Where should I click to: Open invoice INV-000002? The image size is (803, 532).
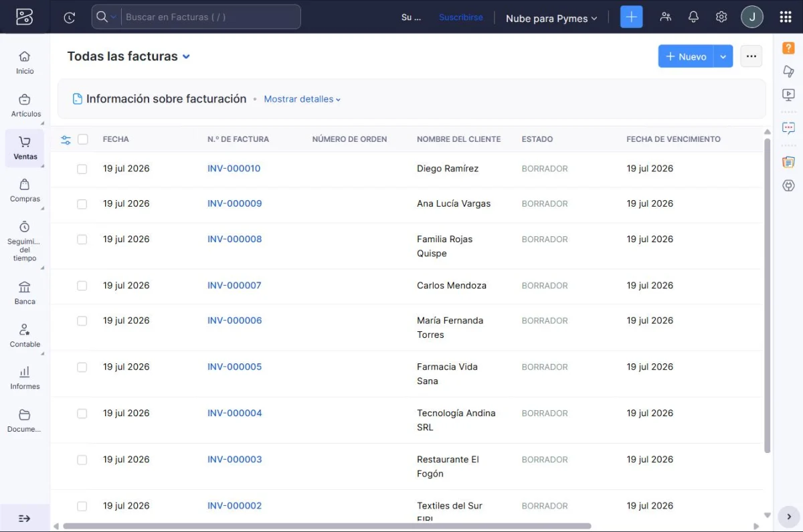[235, 506]
